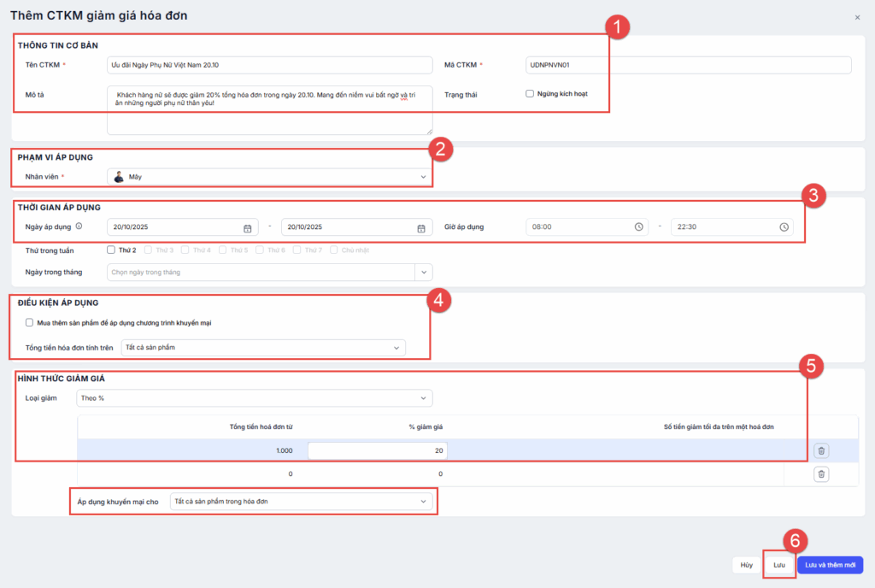Click info icon beside Ngày áp dụng
Screen dimensions: 875x588
pos(79,226)
